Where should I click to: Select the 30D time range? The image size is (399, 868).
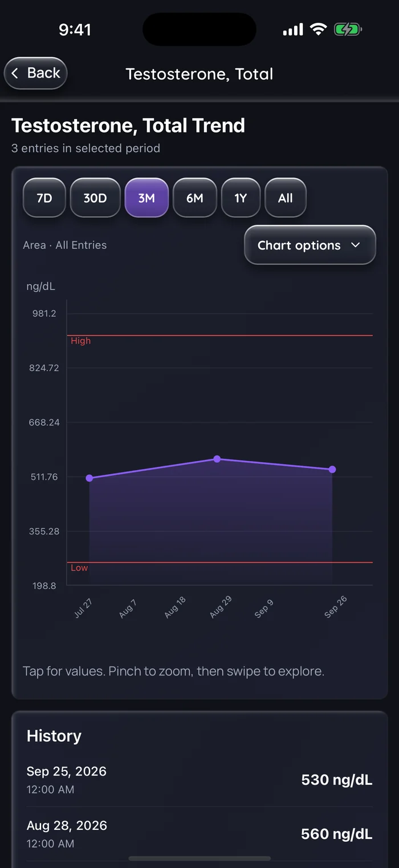click(95, 198)
